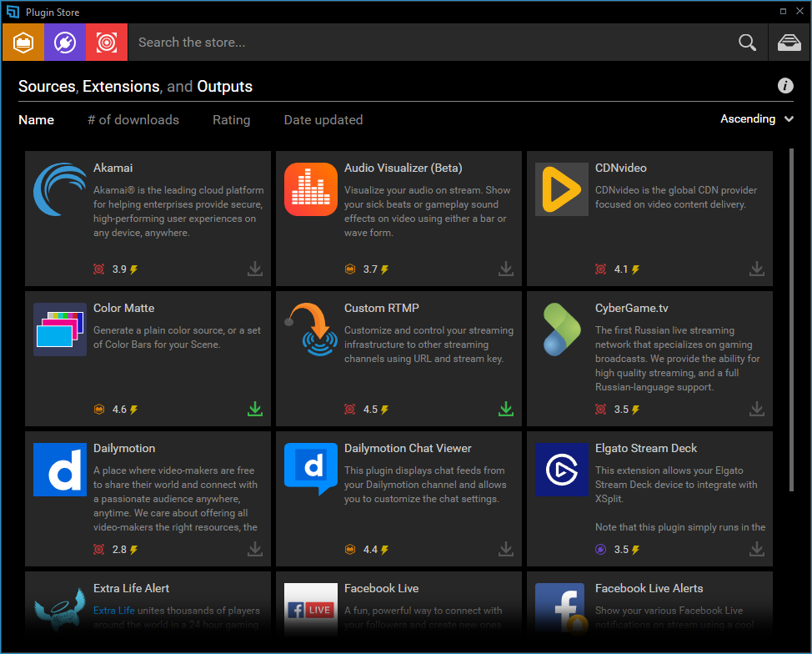Click the extension type icon on Elgato card

tap(601, 550)
